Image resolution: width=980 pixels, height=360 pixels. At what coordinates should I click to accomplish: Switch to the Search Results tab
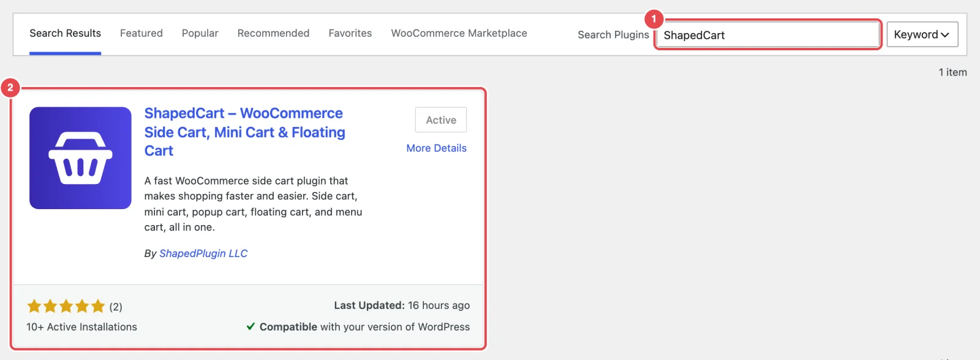65,33
